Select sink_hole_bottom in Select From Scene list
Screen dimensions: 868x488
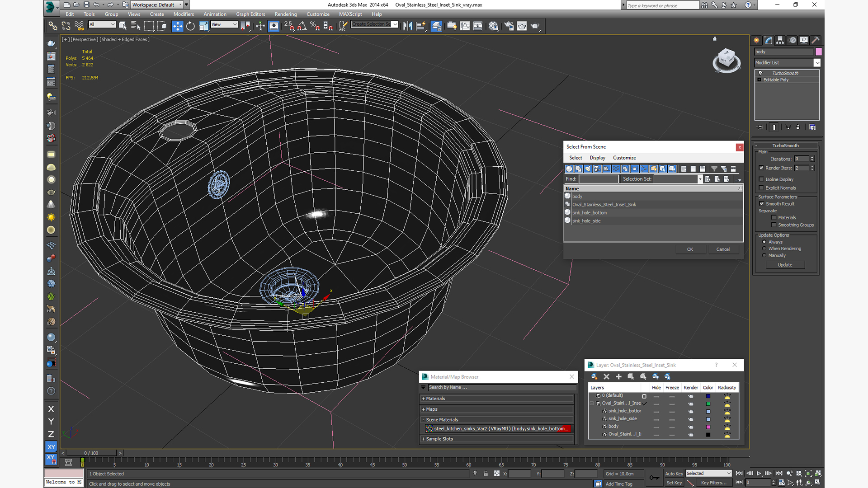pos(653,213)
